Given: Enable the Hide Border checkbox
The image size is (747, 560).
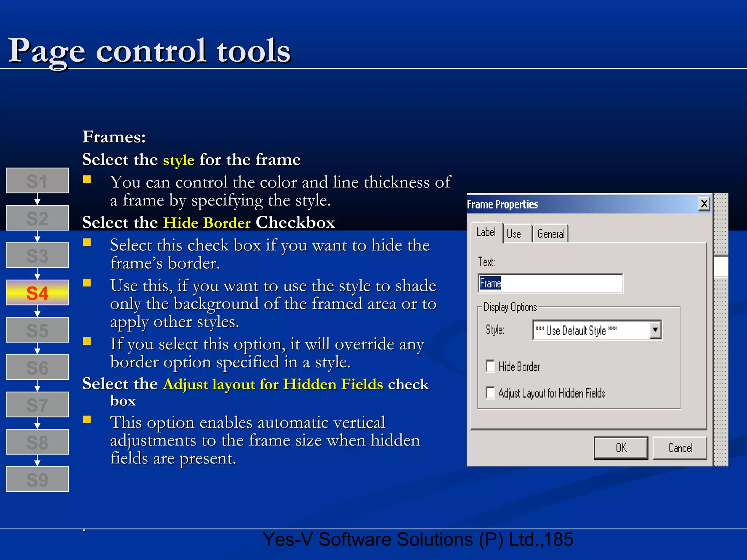Looking at the screenshot, I should pyautogui.click(x=491, y=366).
